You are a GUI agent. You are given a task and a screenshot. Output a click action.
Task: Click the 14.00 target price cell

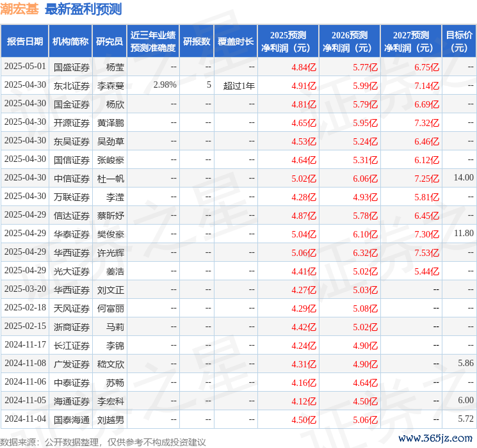coord(464,178)
